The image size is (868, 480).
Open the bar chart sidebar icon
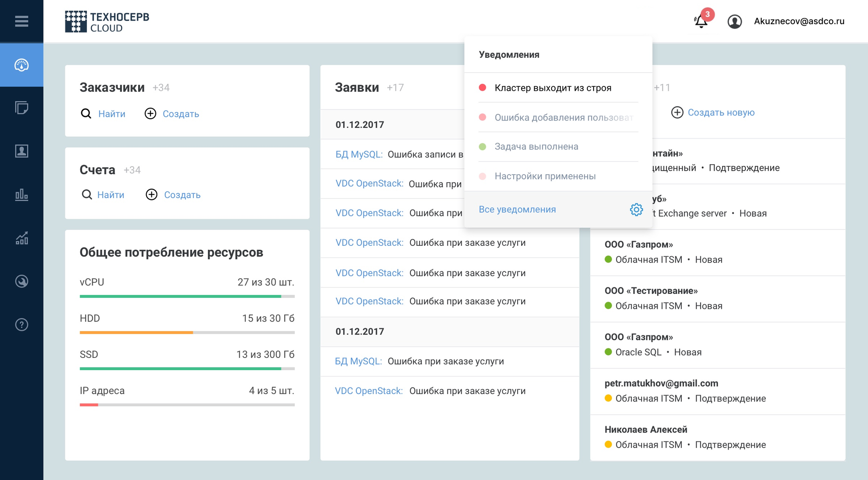pyautogui.click(x=21, y=195)
